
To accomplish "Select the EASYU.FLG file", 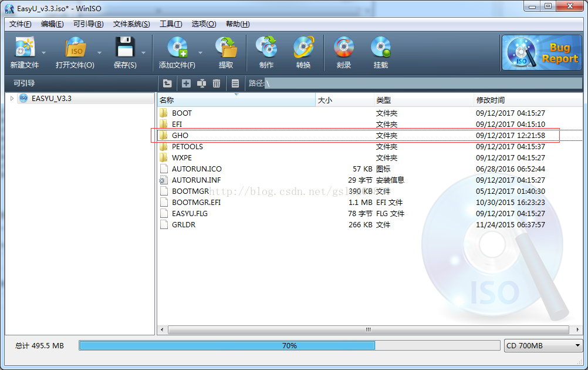I will pos(369,214).
